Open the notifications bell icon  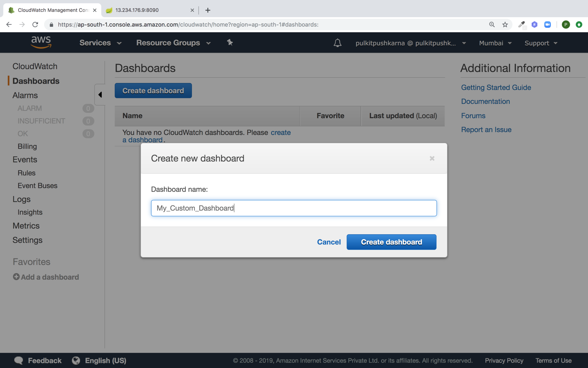(337, 43)
